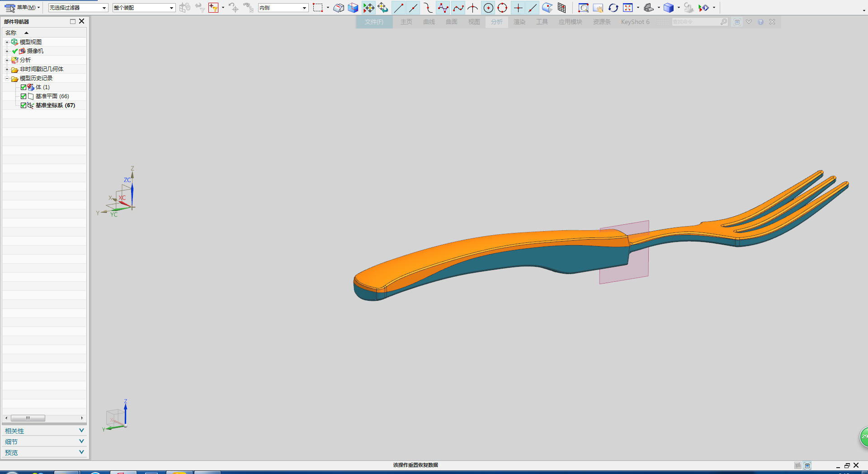Open the 文件(F) tab
Screen dimensions: 868x474
(374, 22)
